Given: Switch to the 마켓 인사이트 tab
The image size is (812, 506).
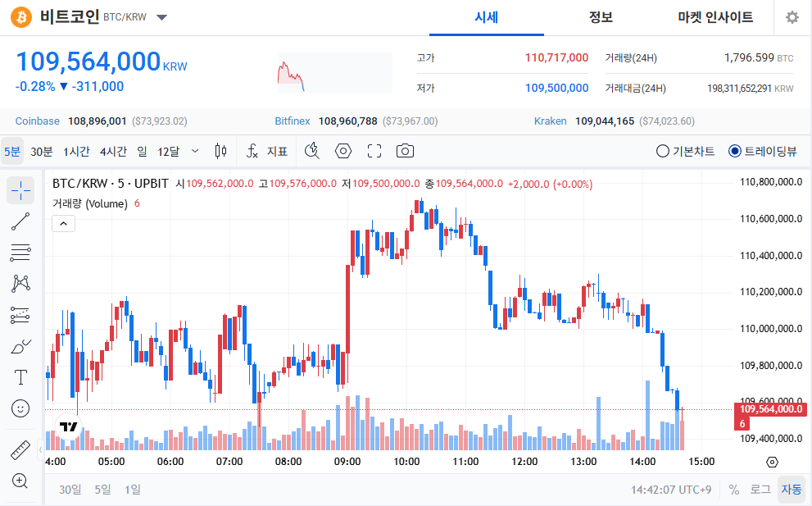Looking at the screenshot, I should 715,17.
